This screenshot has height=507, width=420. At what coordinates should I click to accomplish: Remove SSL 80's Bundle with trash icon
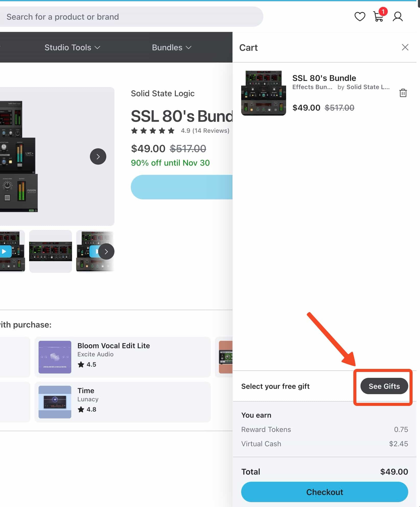403,93
